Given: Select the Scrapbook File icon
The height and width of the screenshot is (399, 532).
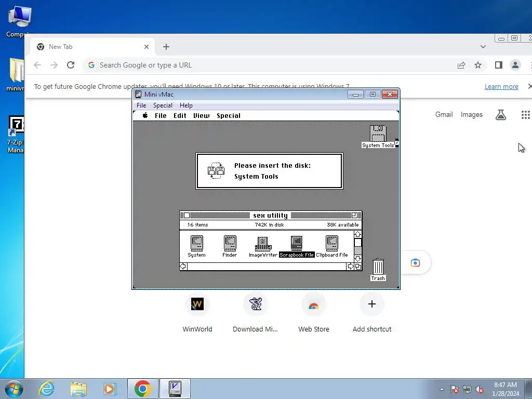Looking at the screenshot, I should [297, 247].
